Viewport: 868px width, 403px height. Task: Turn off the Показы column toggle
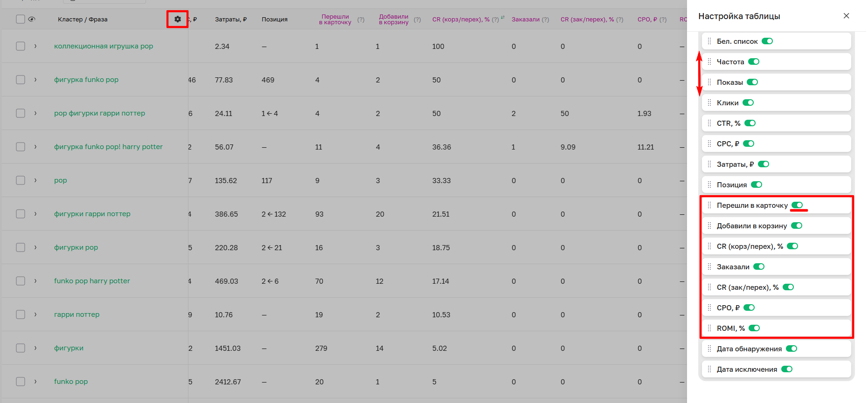(752, 82)
